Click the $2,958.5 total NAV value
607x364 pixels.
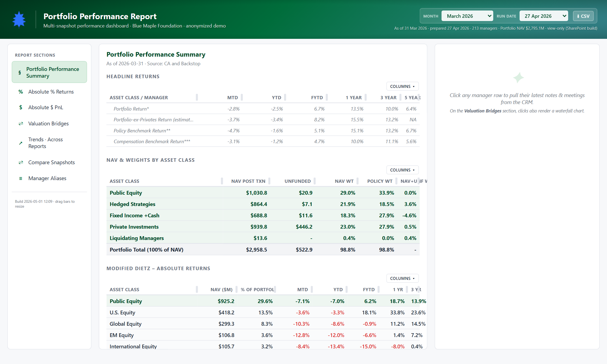[256, 249]
